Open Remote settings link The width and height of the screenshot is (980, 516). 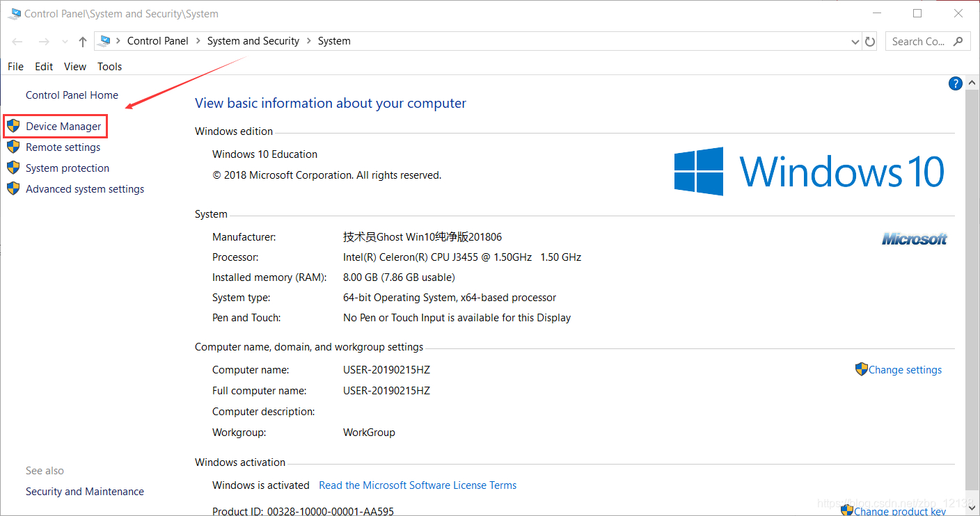click(x=63, y=147)
